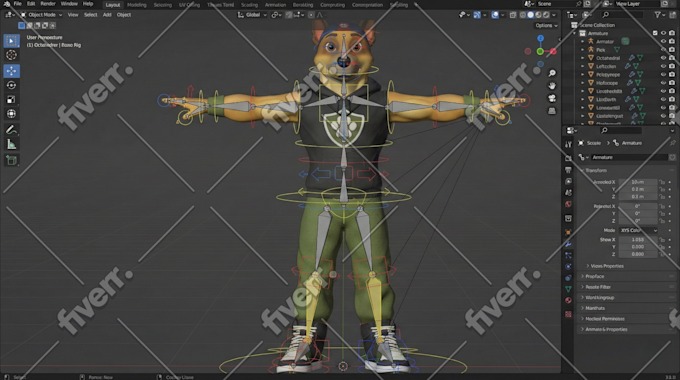Activate the Scale tool
Screen dimensions: 680x380
tap(11, 99)
